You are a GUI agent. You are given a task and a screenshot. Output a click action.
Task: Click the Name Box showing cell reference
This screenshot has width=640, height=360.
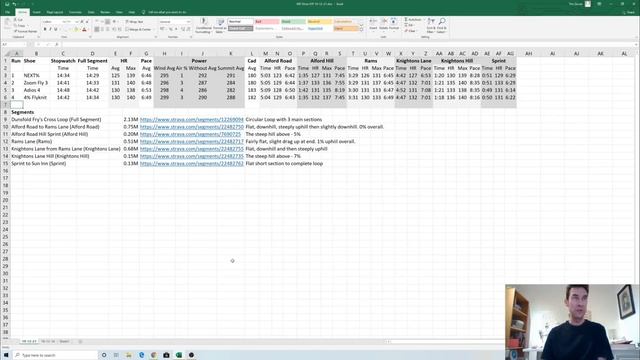pos(13,44)
